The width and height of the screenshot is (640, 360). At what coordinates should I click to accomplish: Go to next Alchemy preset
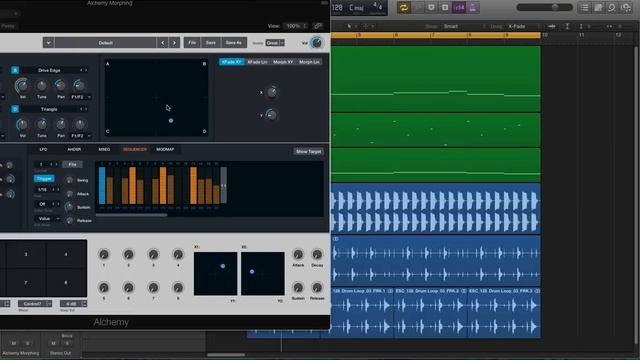click(174, 42)
